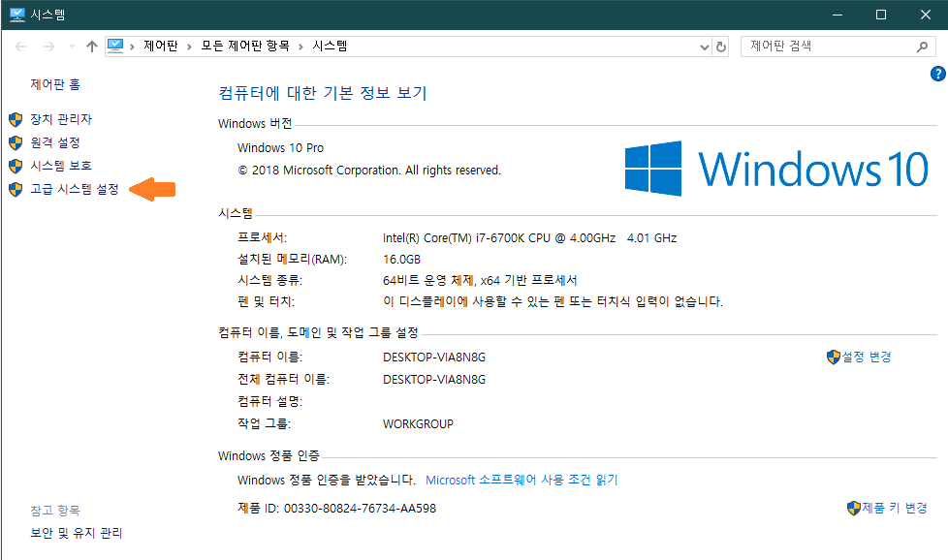Click the Windows 10 logo image

pos(776,169)
